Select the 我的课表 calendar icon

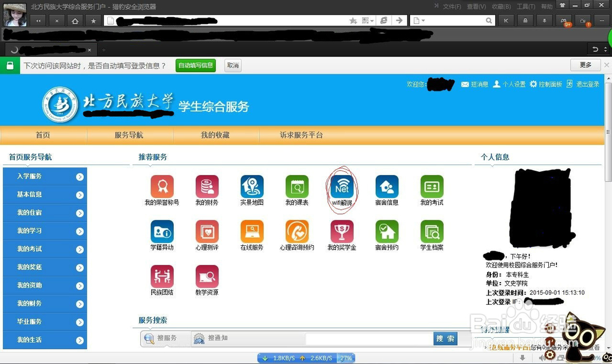297,187
